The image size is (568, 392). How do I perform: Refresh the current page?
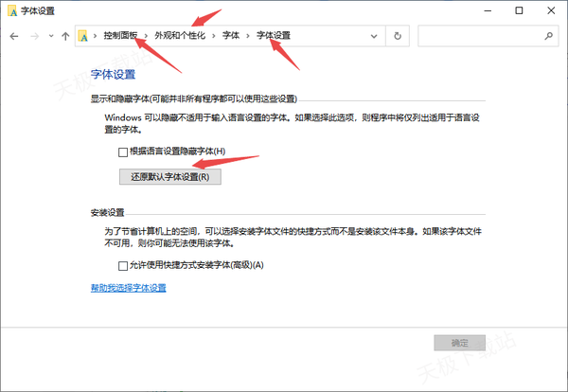[x=398, y=36]
